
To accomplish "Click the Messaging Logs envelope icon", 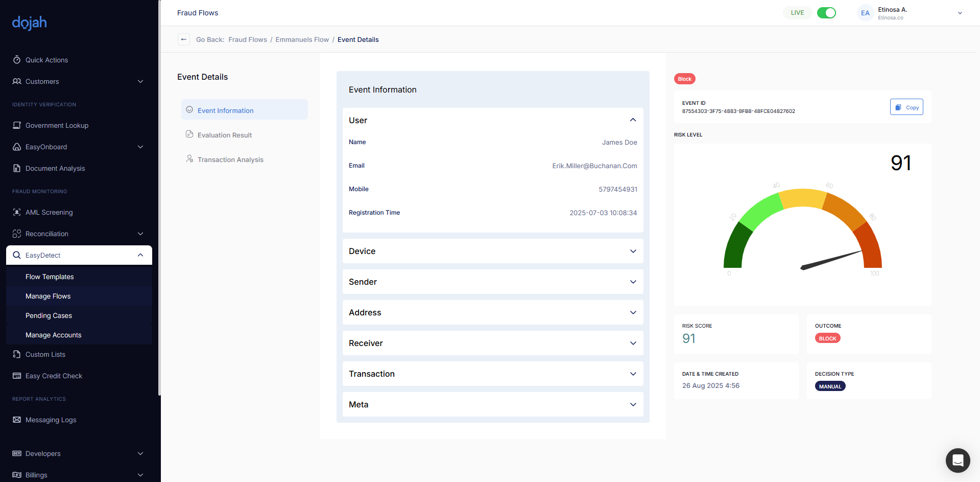I will pos(17,420).
